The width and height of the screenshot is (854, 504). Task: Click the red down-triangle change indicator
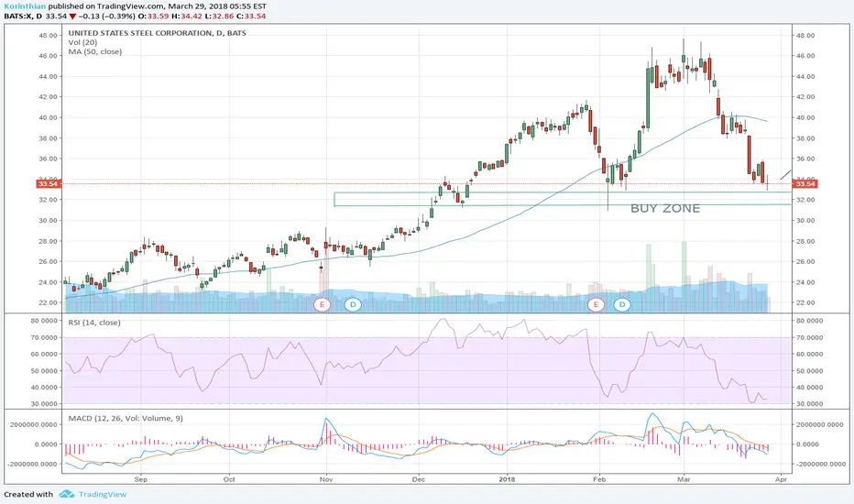[x=72, y=16]
